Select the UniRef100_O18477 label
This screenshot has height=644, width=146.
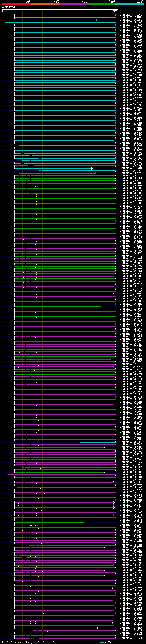(131, 636)
